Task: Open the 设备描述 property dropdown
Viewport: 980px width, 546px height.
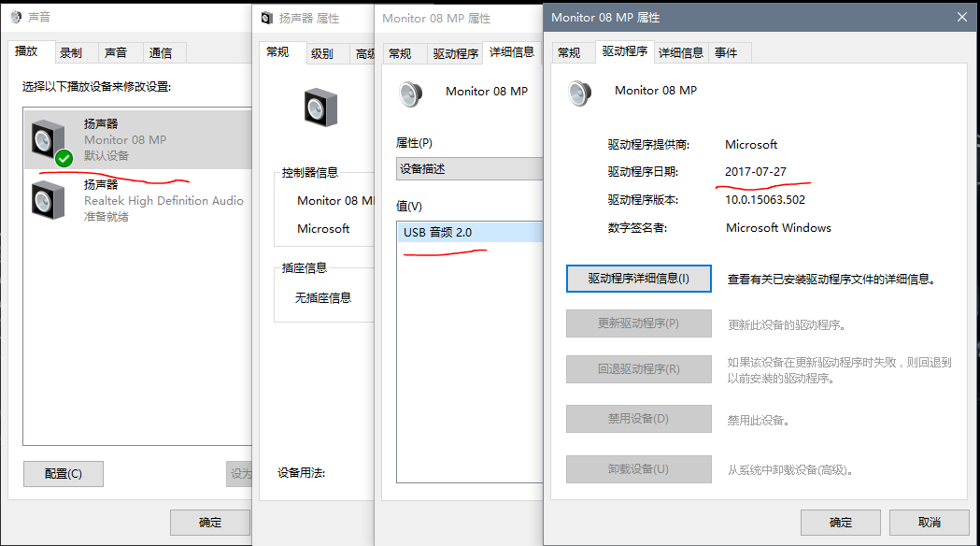Action: pyautogui.click(x=469, y=169)
